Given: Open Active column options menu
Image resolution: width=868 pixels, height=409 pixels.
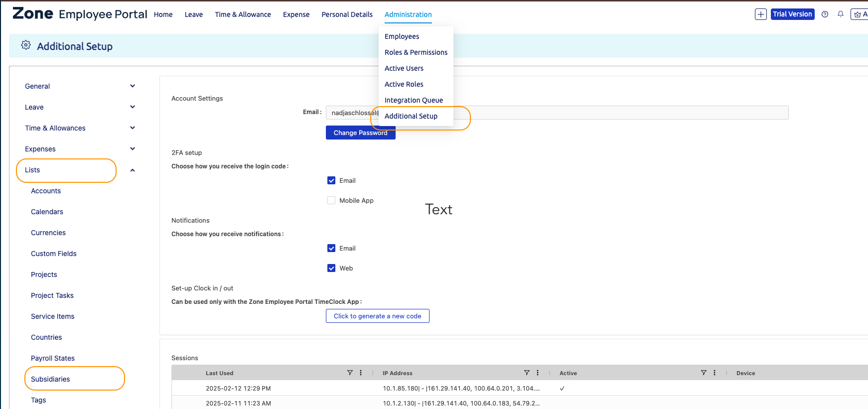Looking at the screenshot, I should coord(715,373).
